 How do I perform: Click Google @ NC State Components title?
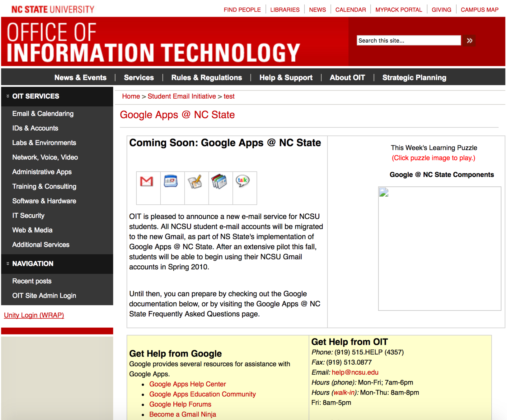(442, 175)
